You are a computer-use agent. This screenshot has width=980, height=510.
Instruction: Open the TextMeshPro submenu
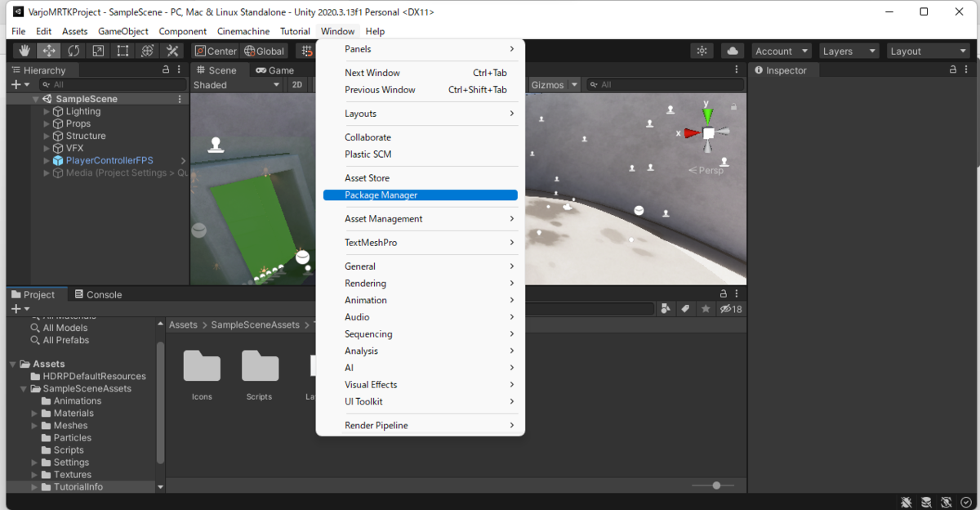pyautogui.click(x=421, y=242)
